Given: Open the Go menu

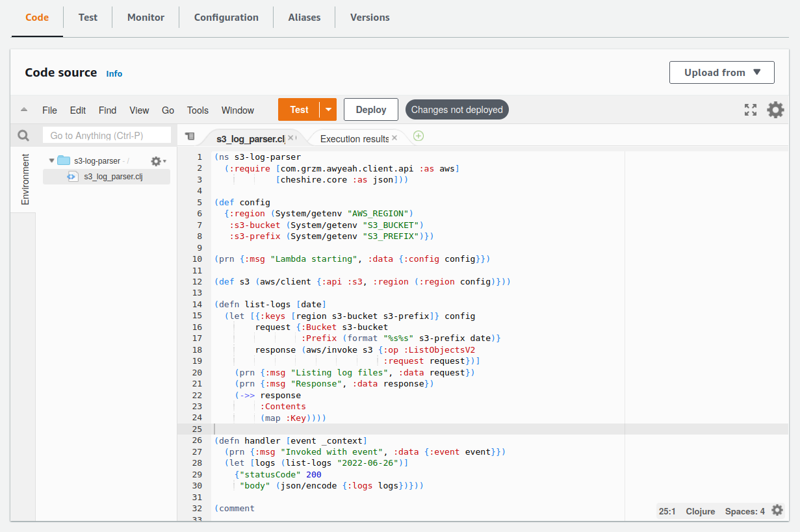Looking at the screenshot, I should [168, 110].
